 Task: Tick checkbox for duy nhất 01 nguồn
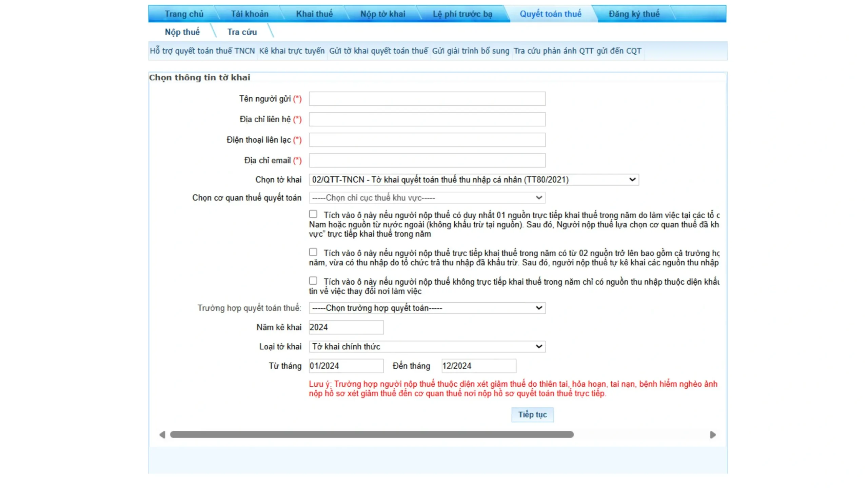pos(313,214)
